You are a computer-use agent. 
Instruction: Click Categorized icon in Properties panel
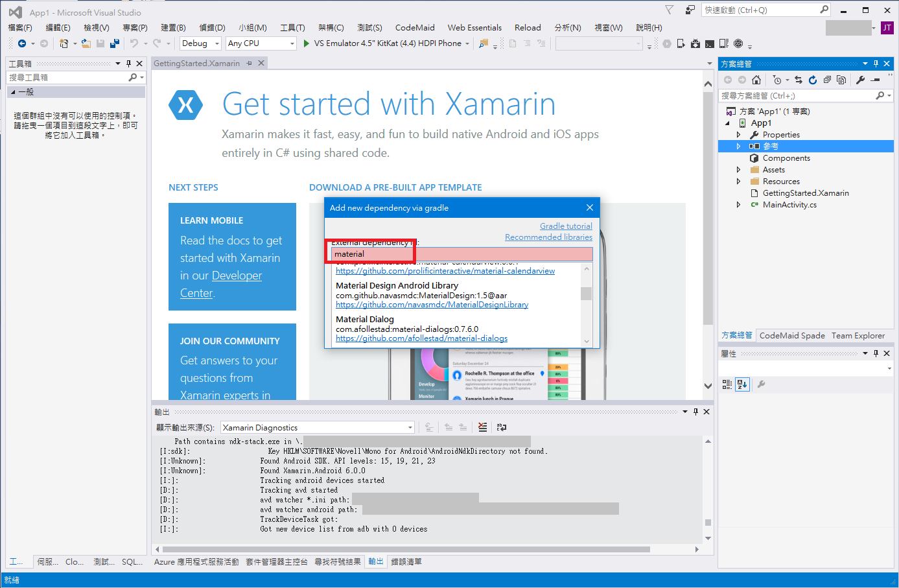(x=727, y=384)
